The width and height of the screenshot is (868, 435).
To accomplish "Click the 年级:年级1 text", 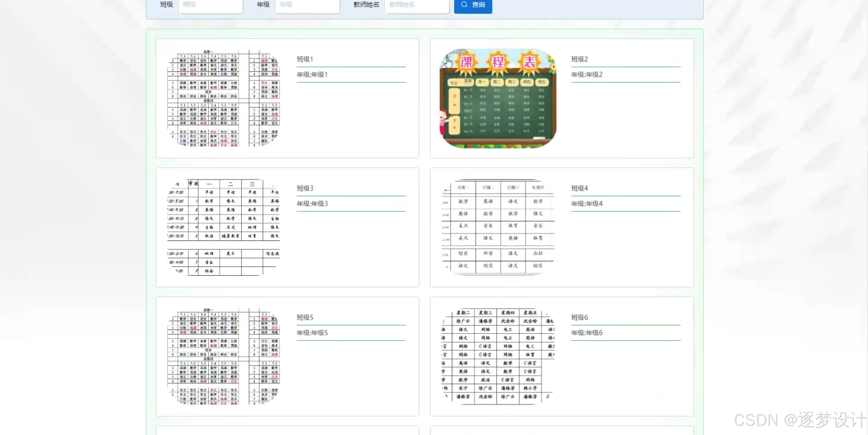I will pyautogui.click(x=312, y=74).
